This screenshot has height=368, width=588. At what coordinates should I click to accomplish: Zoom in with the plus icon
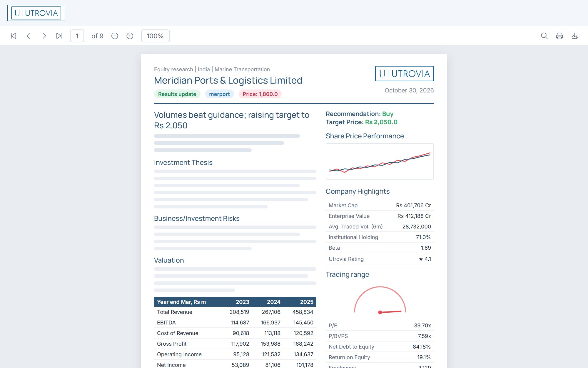[x=130, y=36]
